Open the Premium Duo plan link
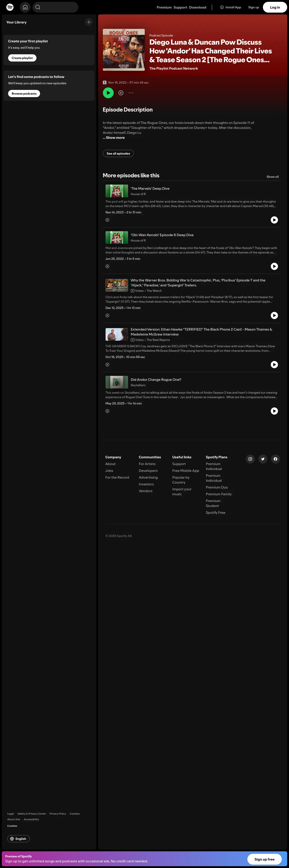 coord(217,487)
